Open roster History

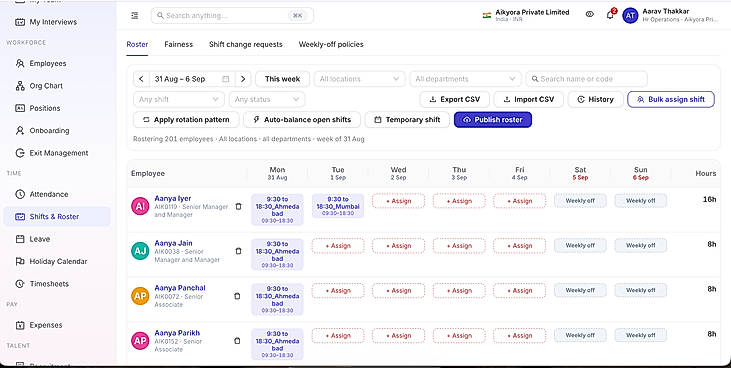(595, 99)
